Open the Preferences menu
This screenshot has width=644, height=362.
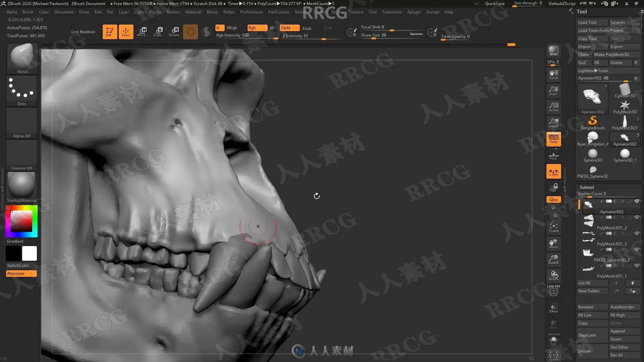pyautogui.click(x=251, y=12)
